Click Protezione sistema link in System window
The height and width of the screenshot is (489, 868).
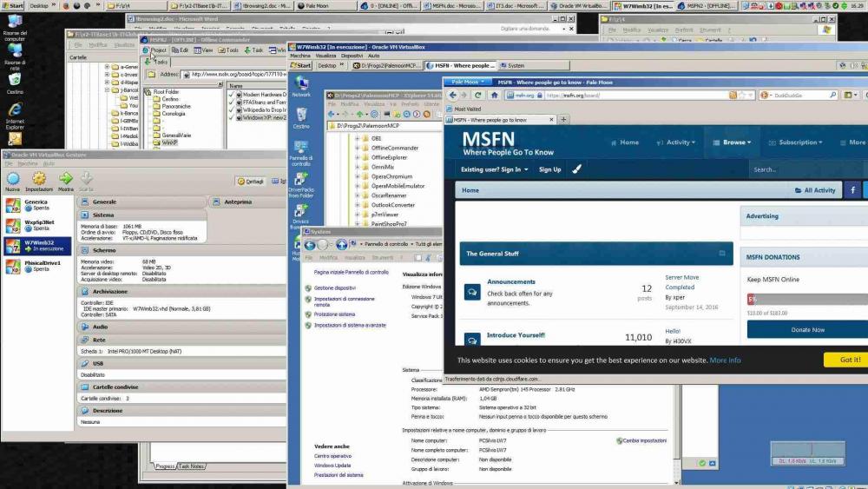334,314
